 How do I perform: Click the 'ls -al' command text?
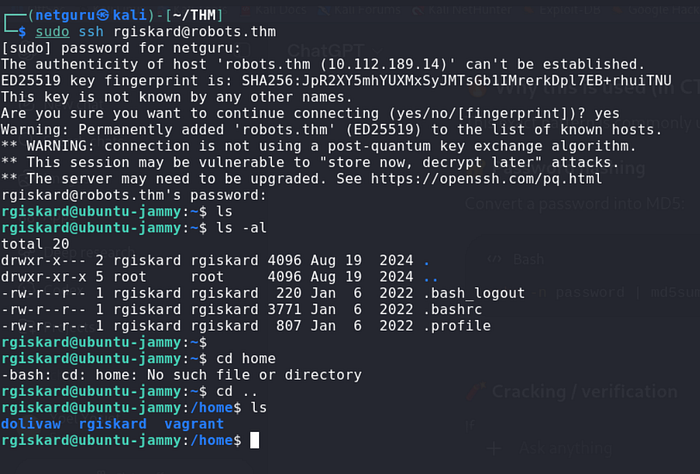click(x=242, y=228)
